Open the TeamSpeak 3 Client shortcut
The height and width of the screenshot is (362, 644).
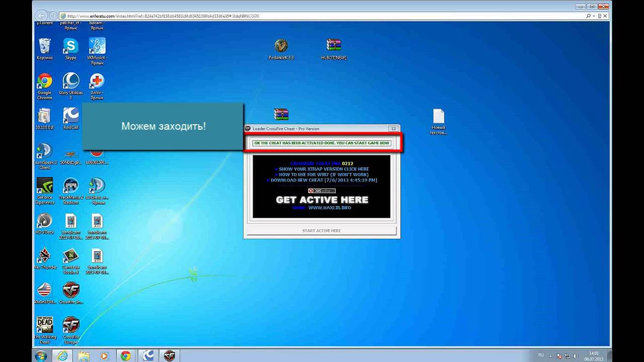[45, 156]
